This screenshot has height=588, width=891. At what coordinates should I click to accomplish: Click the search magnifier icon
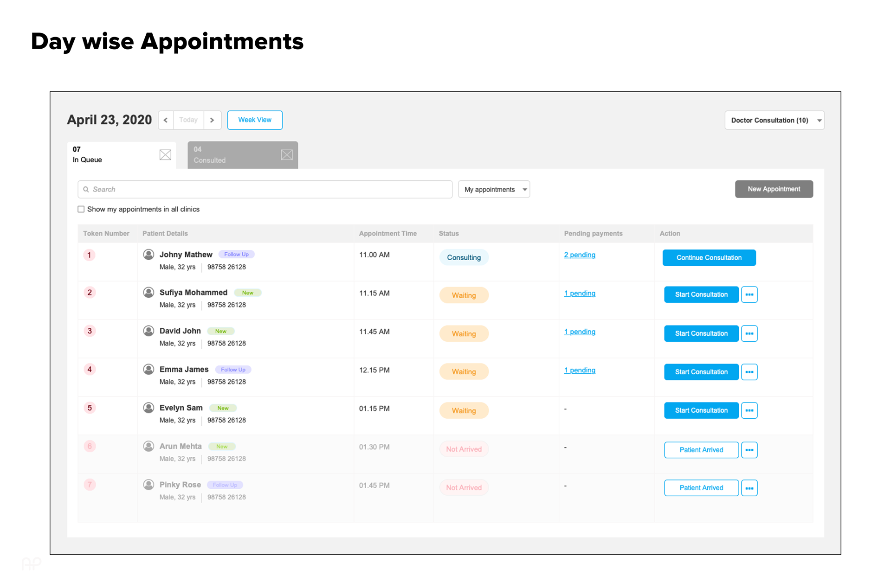point(86,189)
